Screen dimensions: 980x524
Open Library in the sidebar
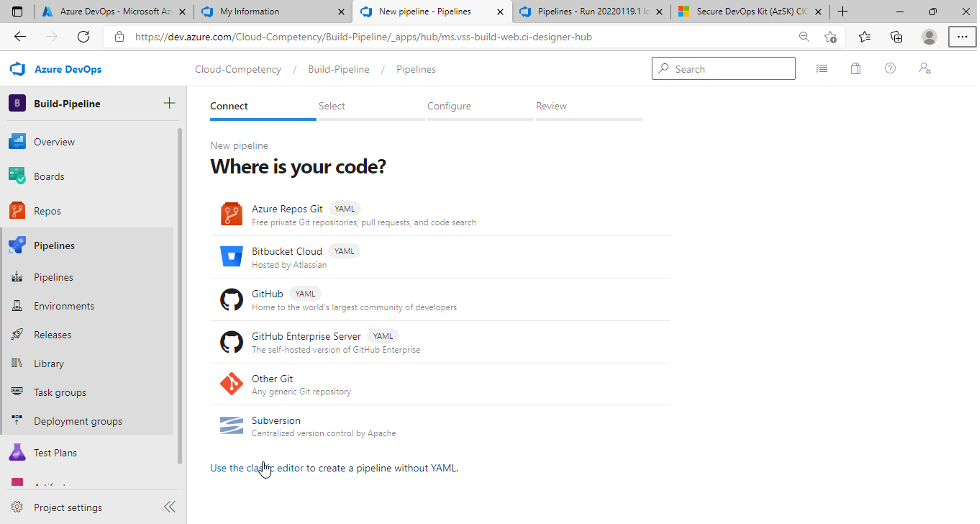[x=49, y=363]
